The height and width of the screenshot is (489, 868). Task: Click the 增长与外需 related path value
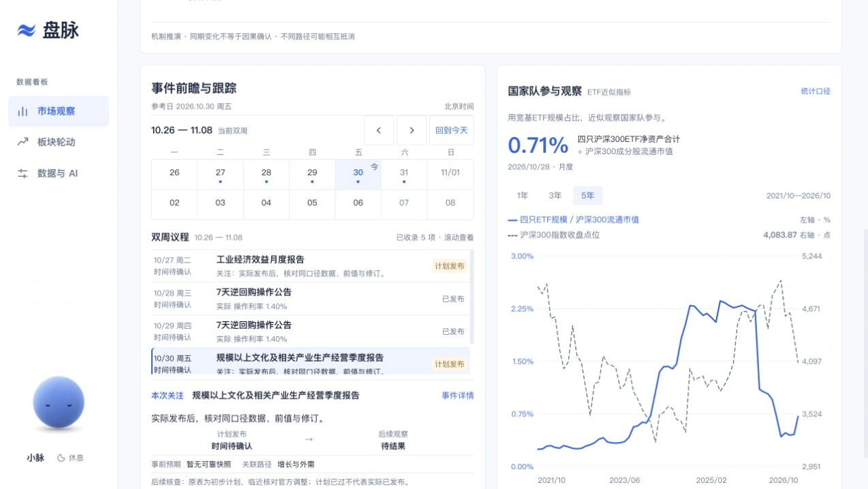pos(296,464)
